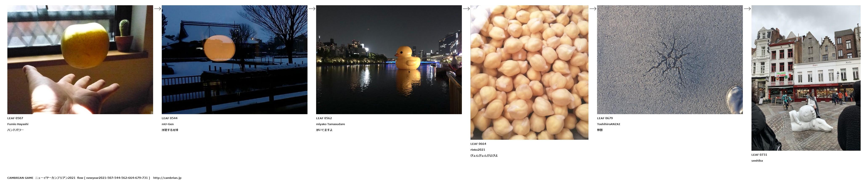Select the LEAF 0679 label

605,118
